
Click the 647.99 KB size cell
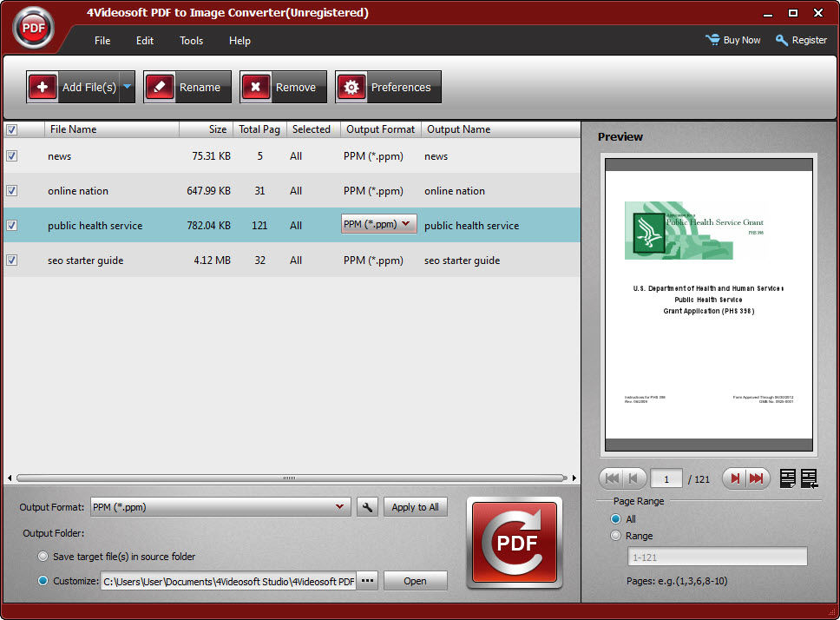tap(208, 191)
